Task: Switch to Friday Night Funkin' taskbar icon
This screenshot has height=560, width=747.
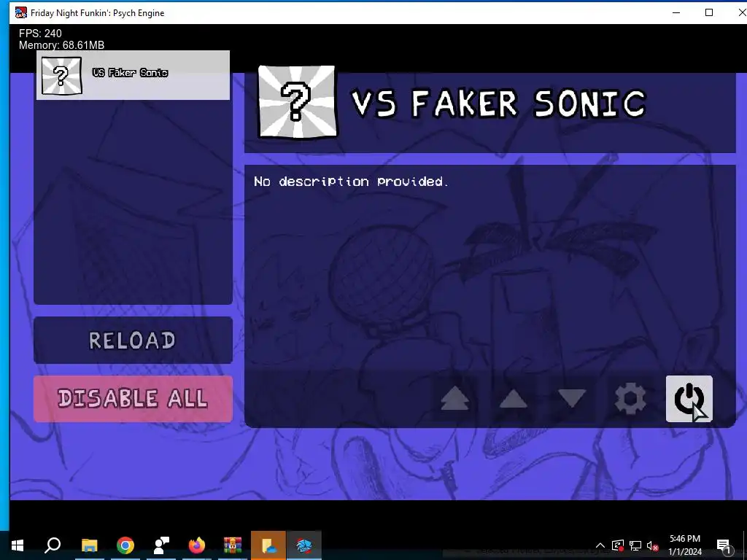Action: pyautogui.click(x=304, y=545)
